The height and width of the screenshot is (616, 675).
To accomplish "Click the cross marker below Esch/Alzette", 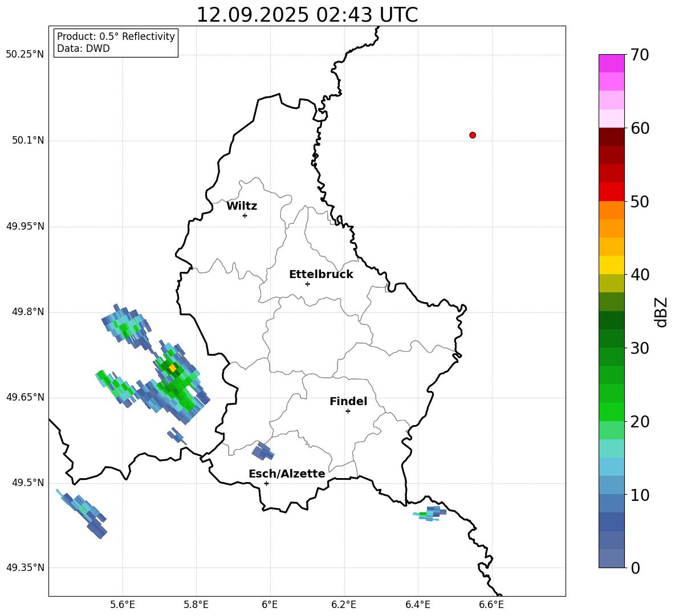I will tap(266, 483).
